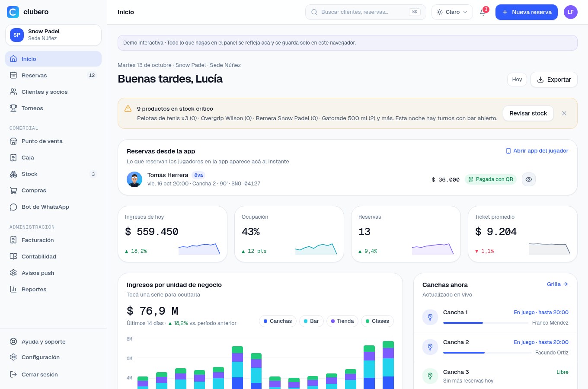Open the Hoy date range selector
This screenshot has width=588, height=389.
coord(517,80)
